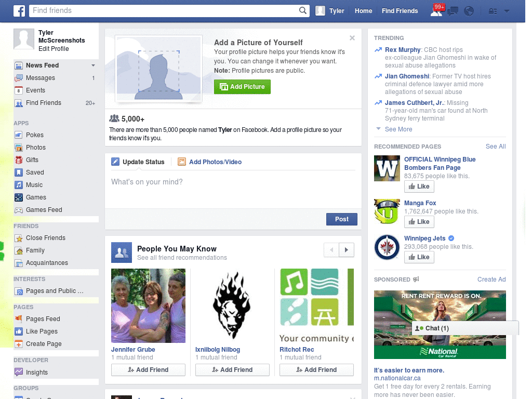Viewport: 532px width, 399px height.
Task: Click the blue Post button
Action: pos(342,219)
